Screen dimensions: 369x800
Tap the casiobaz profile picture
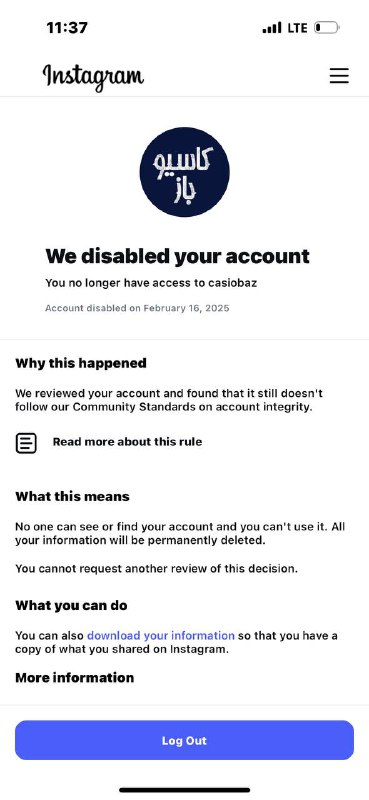(x=184, y=172)
